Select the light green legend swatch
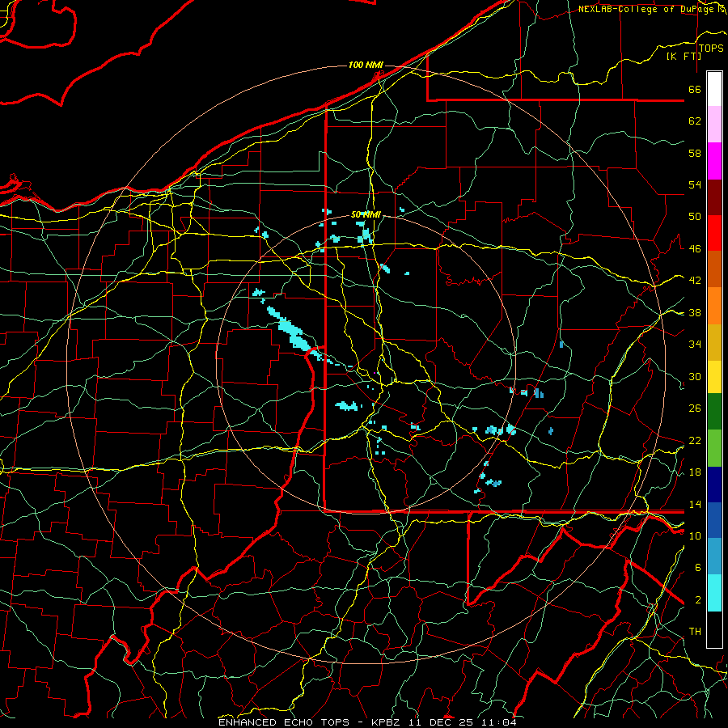 click(714, 448)
